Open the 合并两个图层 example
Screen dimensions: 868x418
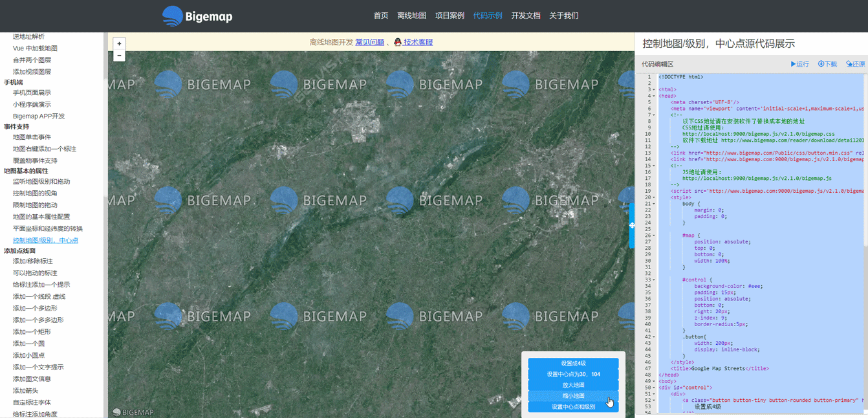tap(32, 60)
